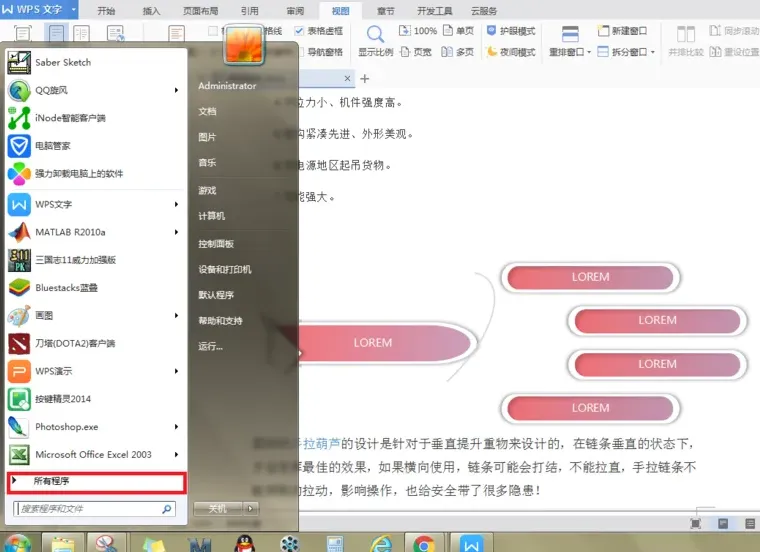This screenshot has height=552, width=760.
Task: Enable 护眼模式 eye protection mode
Action: click(x=511, y=31)
